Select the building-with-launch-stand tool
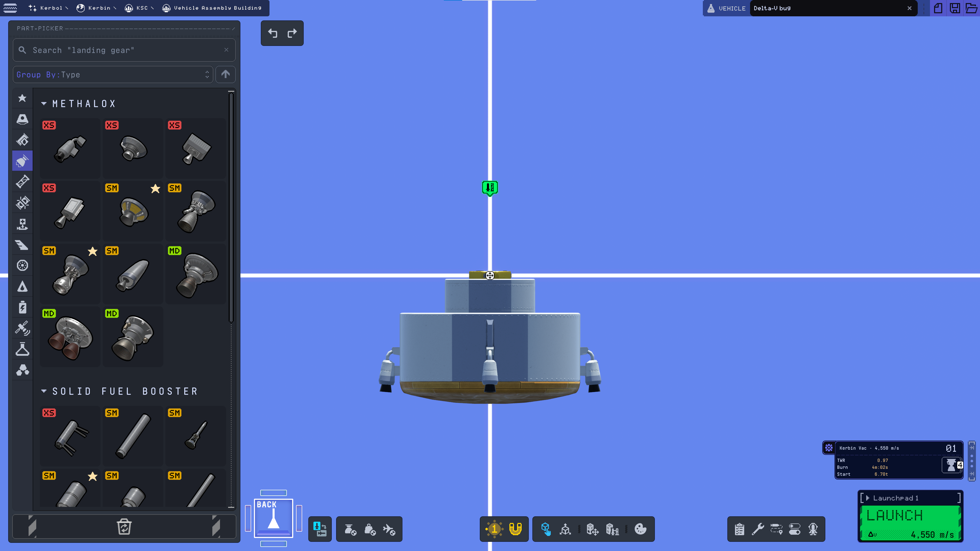Screen dimensions: 980x551 [x=612, y=529]
